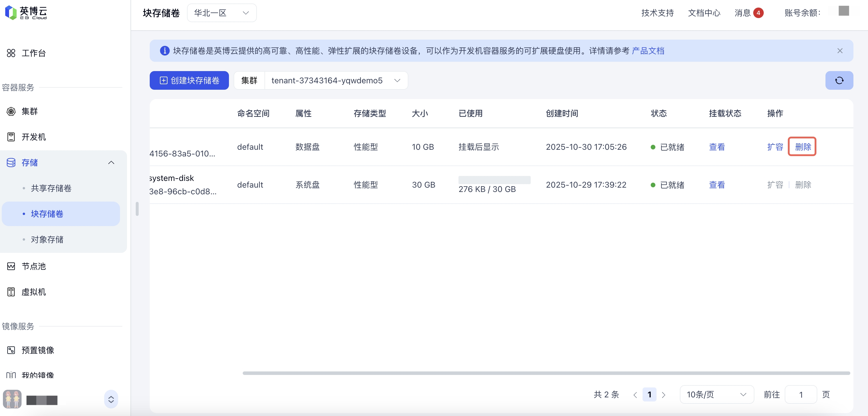Click the horizontal table scrollbar
Image resolution: width=868 pixels, height=416 pixels.
point(546,373)
